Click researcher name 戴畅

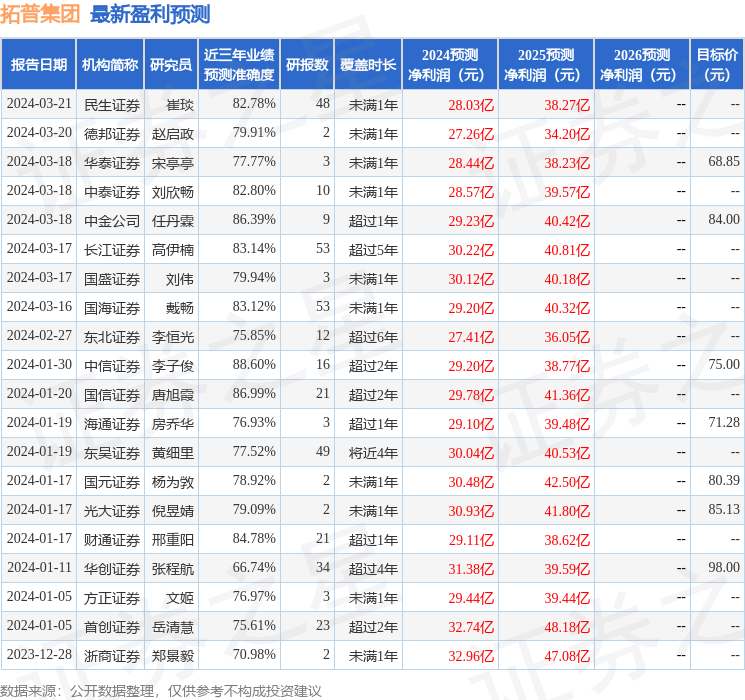[180, 307]
